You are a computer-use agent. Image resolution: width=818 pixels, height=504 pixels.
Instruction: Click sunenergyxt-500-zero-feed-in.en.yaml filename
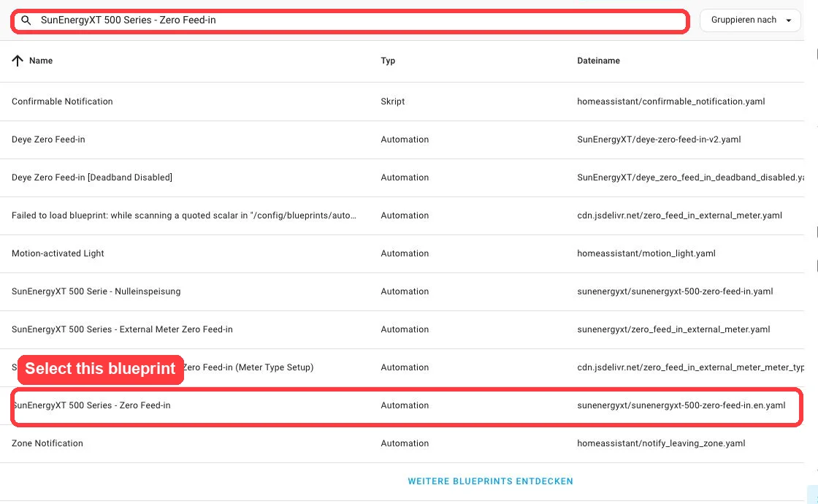coord(681,405)
